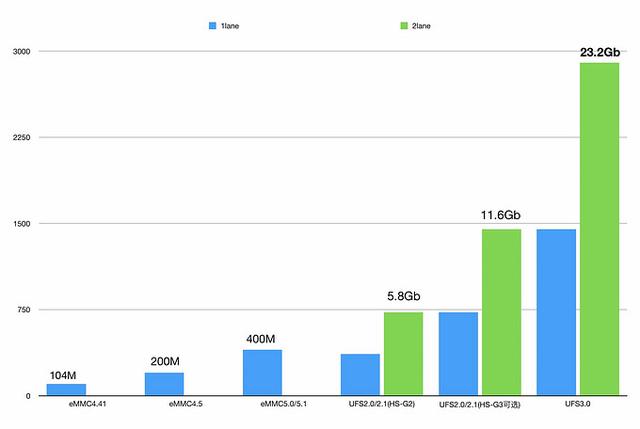Click the green 2lane legend swatch
Screen dimensions: 640x429
coord(404,26)
